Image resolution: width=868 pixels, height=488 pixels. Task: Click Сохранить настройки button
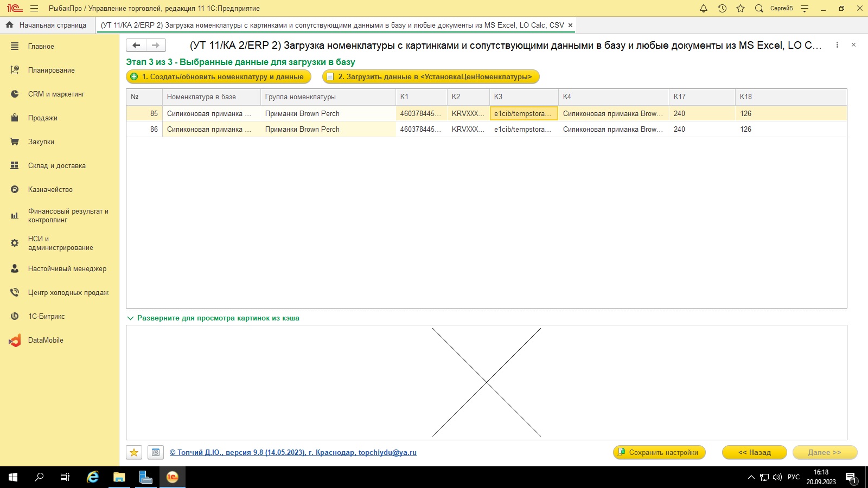click(659, 452)
